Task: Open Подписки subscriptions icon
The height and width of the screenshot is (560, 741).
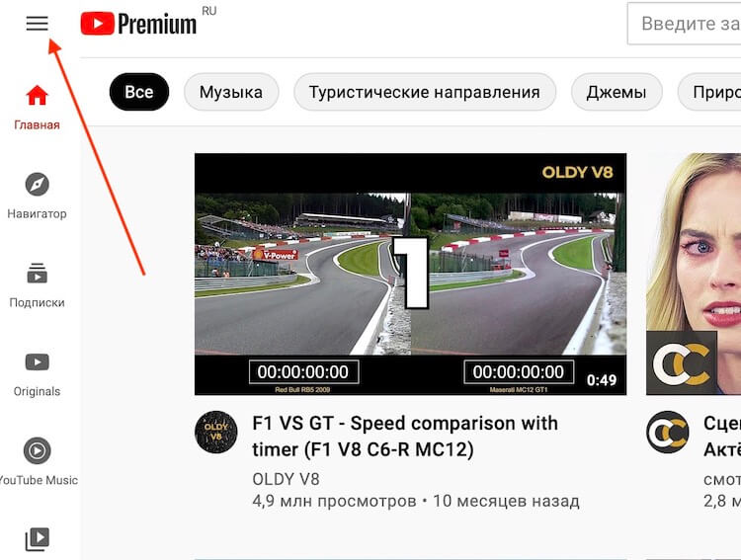Action: (37, 274)
